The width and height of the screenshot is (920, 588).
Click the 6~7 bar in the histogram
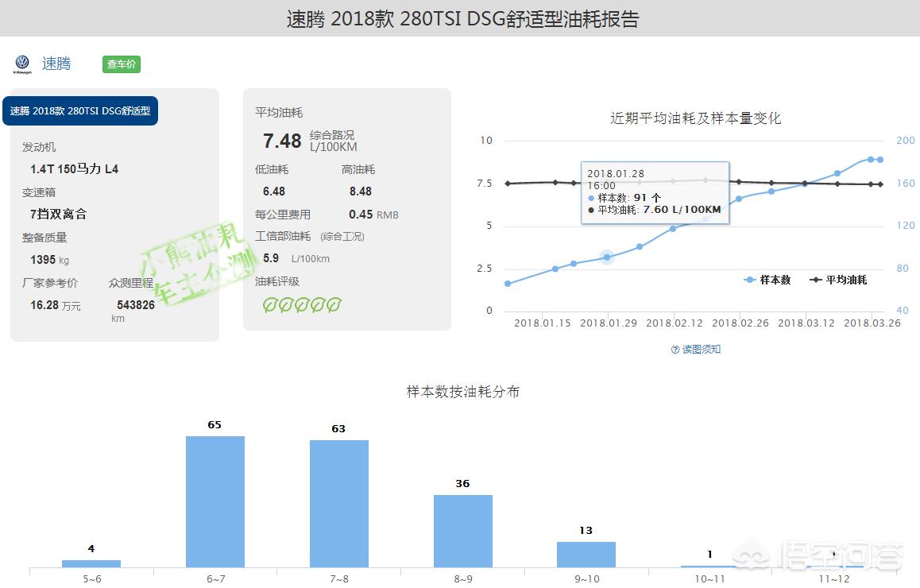coord(215,501)
